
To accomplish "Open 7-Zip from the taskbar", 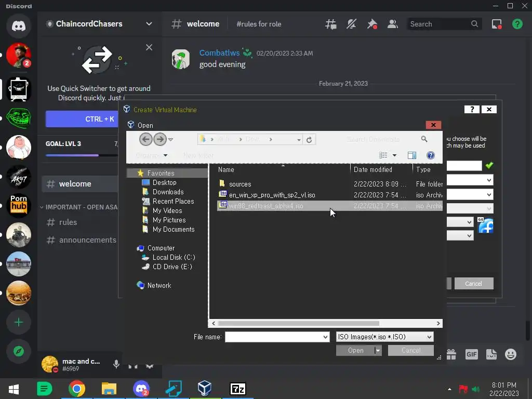I will tap(237, 389).
